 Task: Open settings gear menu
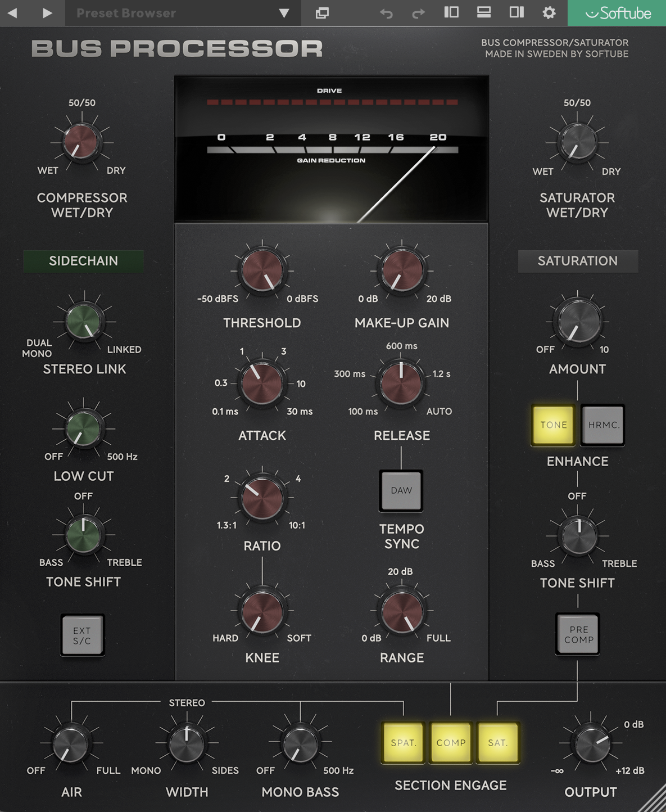pyautogui.click(x=549, y=12)
